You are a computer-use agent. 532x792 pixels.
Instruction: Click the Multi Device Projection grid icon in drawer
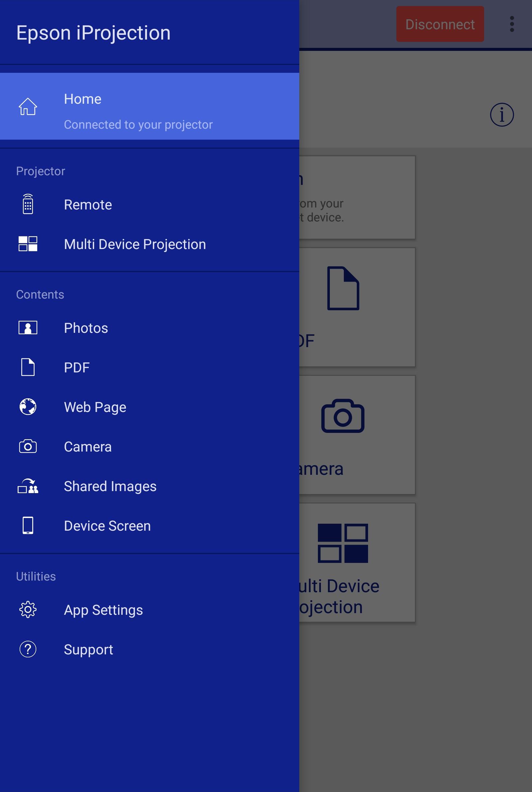(x=28, y=244)
